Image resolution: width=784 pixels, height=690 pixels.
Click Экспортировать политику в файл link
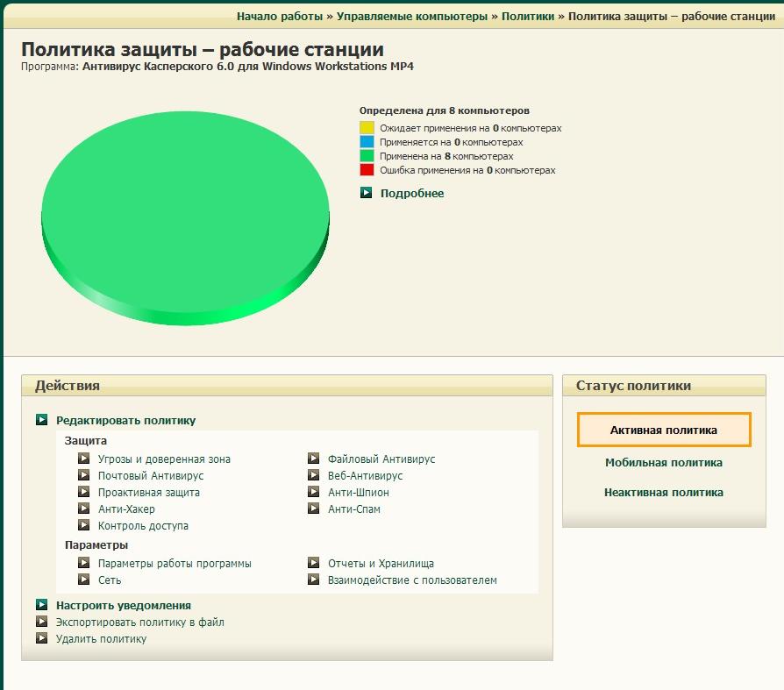click(x=139, y=622)
